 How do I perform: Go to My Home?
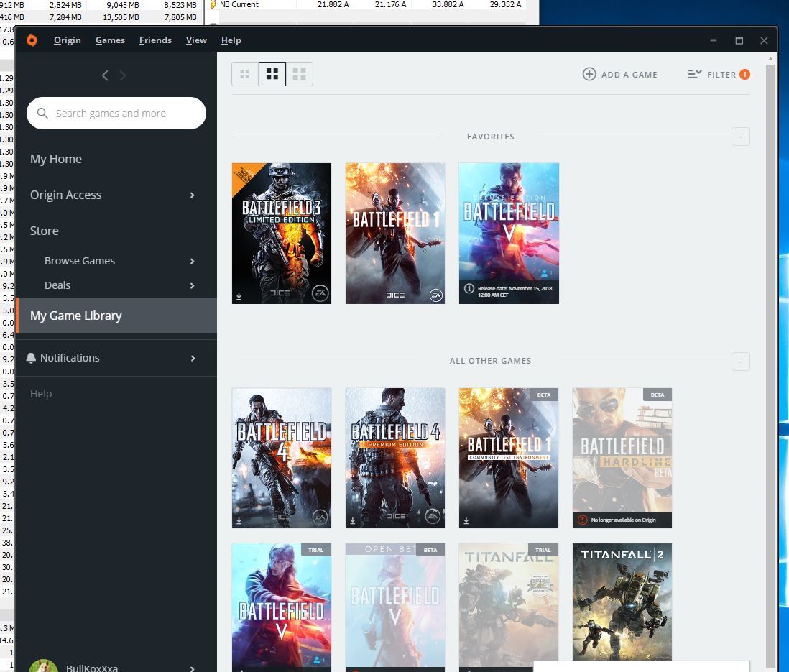(56, 159)
